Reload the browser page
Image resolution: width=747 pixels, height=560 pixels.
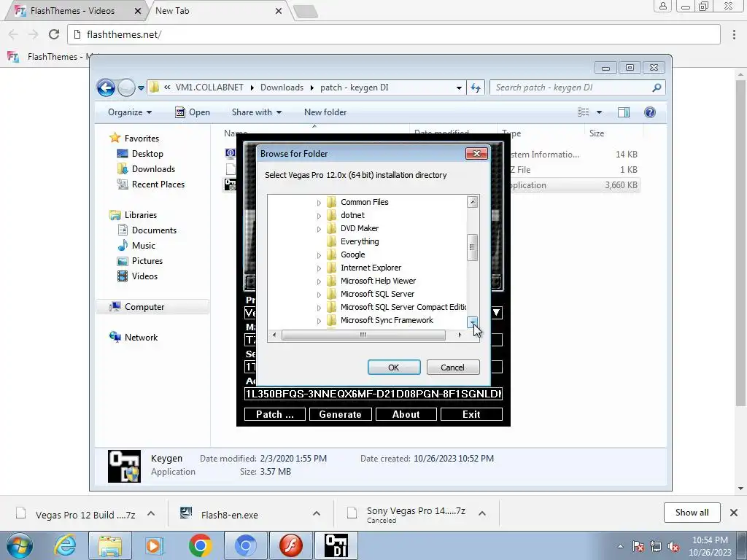[54, 34]
